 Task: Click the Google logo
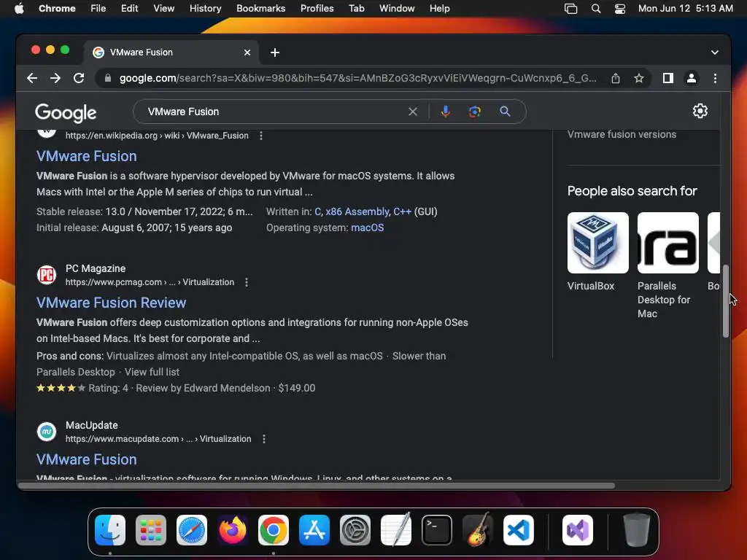(66, 113)
